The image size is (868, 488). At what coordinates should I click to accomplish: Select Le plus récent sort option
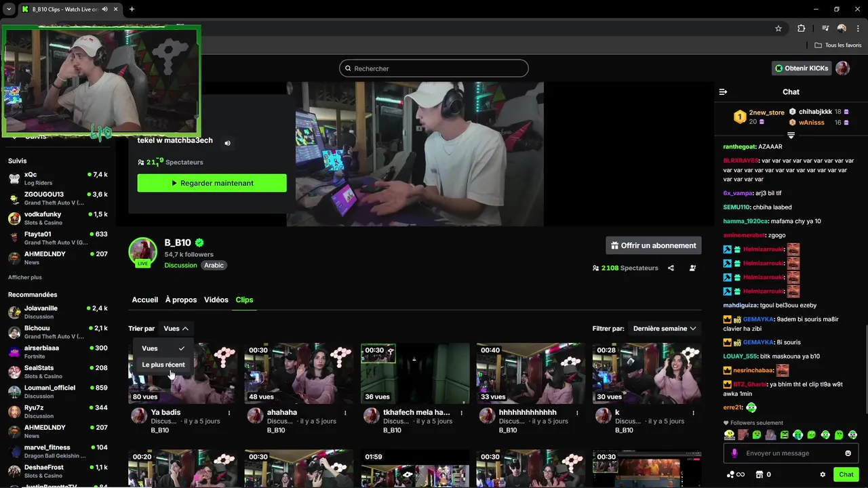click(163, 365)
